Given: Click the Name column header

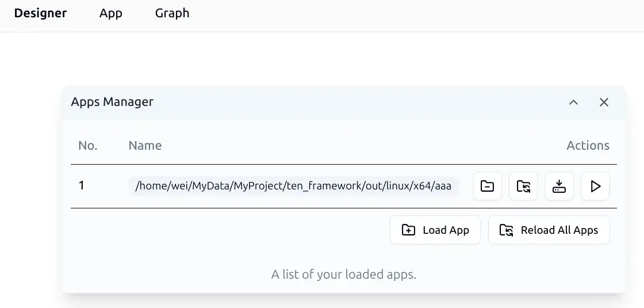Looking at the screenshot, I should pyautogui.click(x=145, y=146).
